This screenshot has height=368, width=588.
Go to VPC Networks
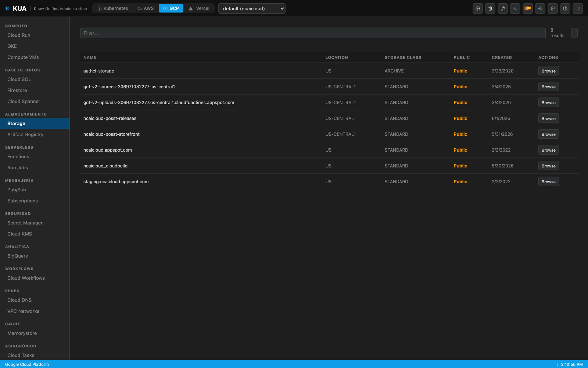pyautogui.click(x=35, y=311)
